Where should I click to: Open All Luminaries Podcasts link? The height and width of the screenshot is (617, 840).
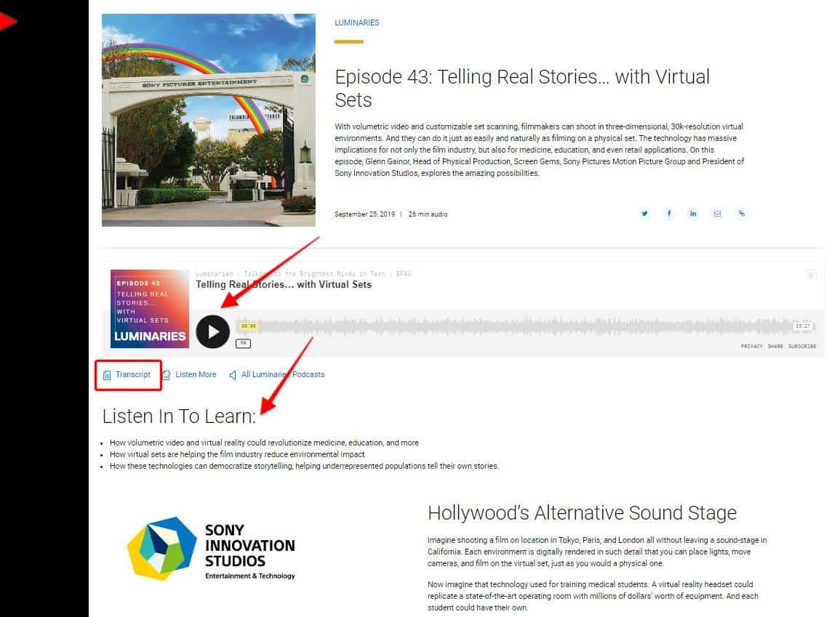click(283, 374)
